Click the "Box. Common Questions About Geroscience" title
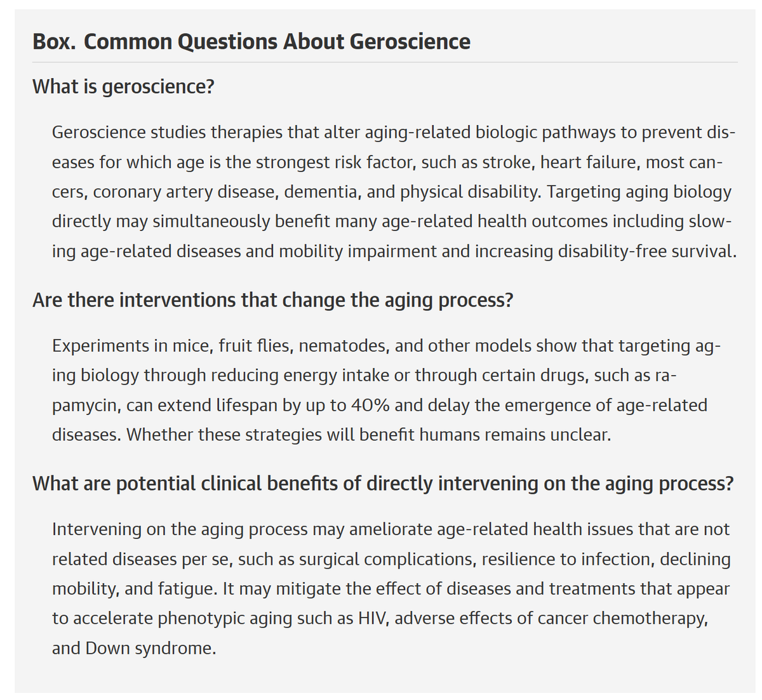762x700 pixels. tap(251, 42)
